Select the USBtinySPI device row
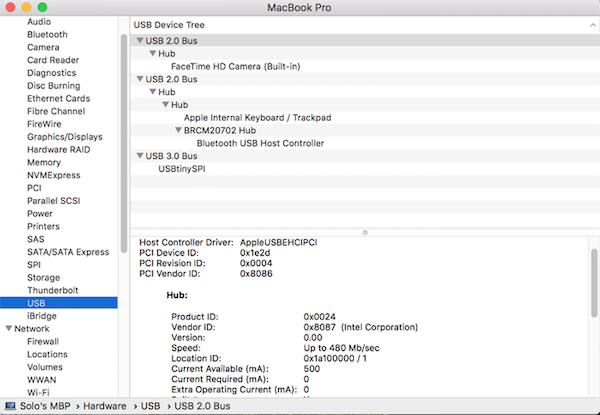The image size is (600, 415). 365,169
